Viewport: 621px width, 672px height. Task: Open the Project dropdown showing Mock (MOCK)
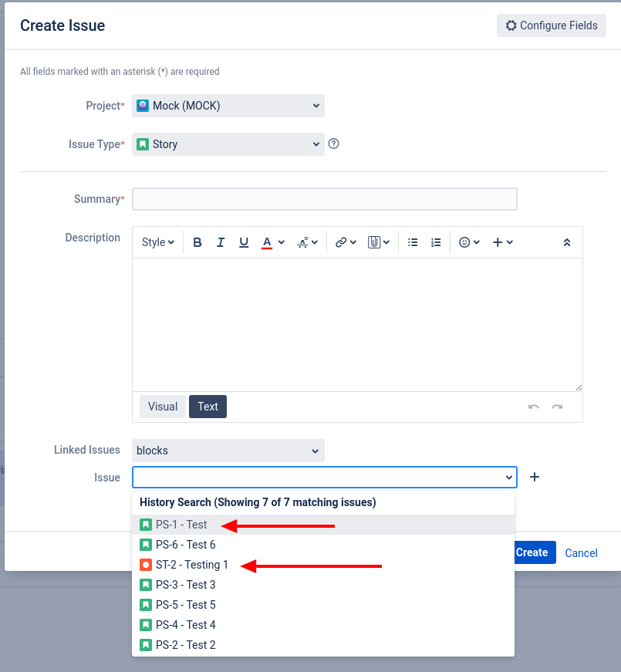click(x=228, y=106)
